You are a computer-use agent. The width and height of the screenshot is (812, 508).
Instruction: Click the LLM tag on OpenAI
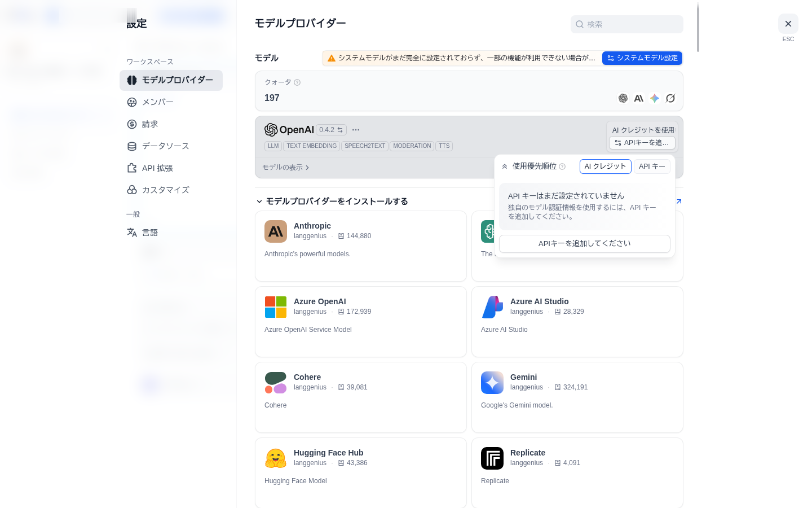tap(273, 146)
